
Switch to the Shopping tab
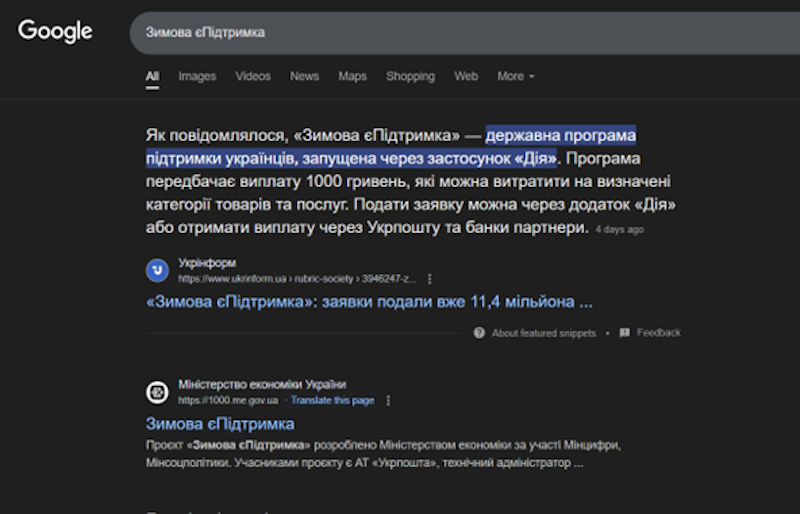411,76
